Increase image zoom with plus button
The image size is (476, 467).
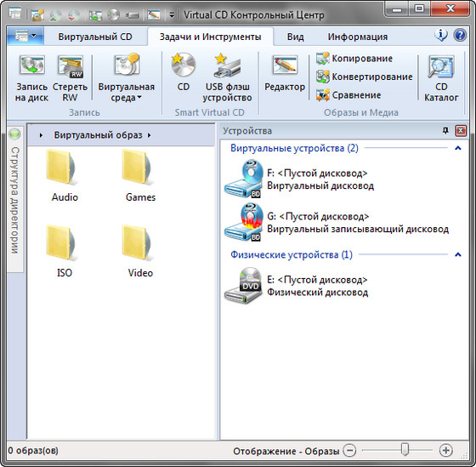coord(446,450)
